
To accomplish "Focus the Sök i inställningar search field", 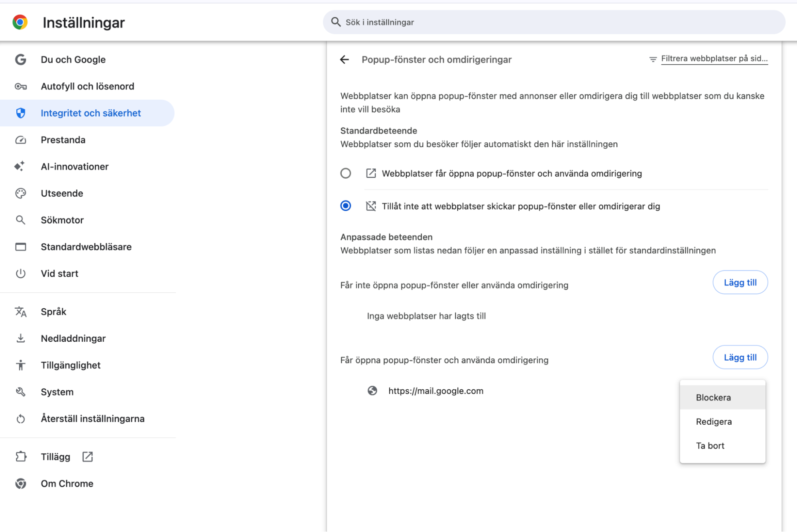I will [x=554, y=22].
